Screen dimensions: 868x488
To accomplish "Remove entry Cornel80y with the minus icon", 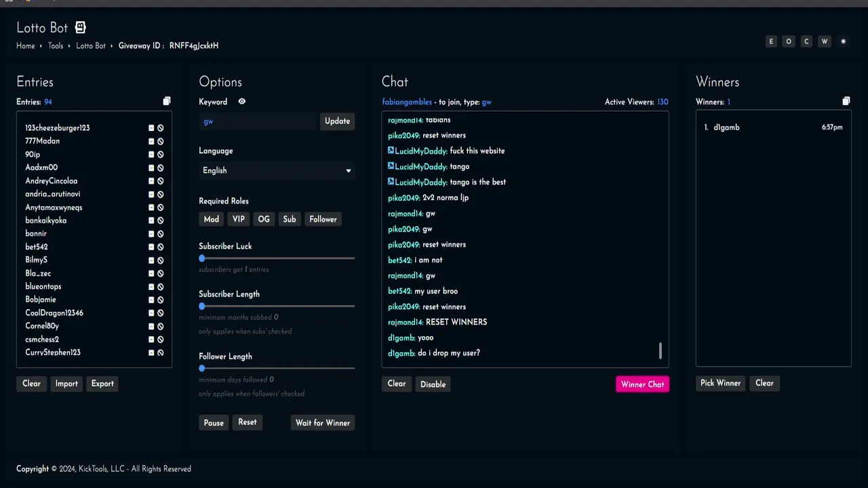I will click(x=151, y=327).
